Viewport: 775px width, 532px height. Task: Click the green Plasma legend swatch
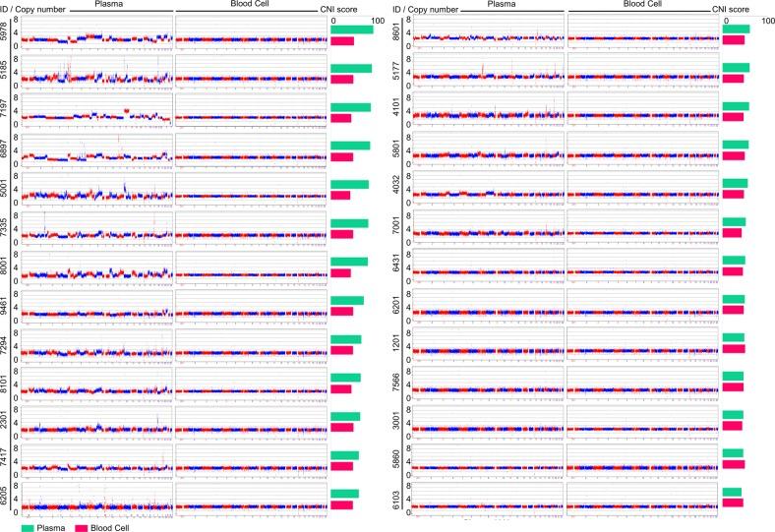pyautogui.click(x=28, y=528)
